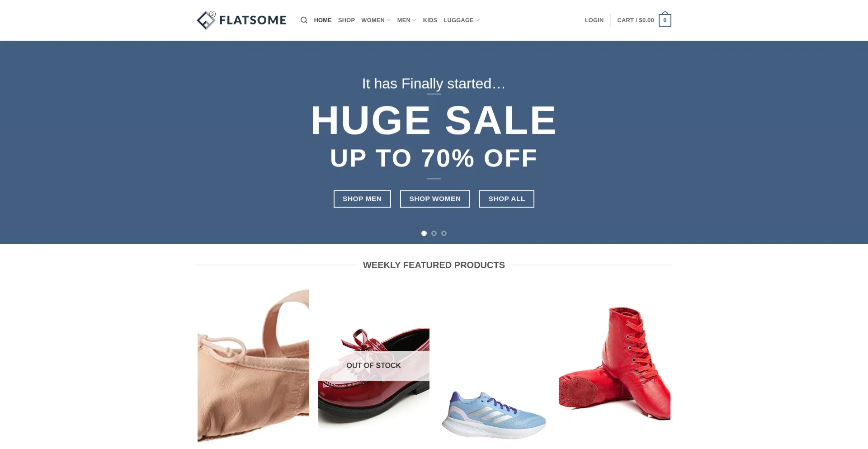This screenshot has width=868, height=449.
Task: Open the Home menu item
Action: coord(323,20)
